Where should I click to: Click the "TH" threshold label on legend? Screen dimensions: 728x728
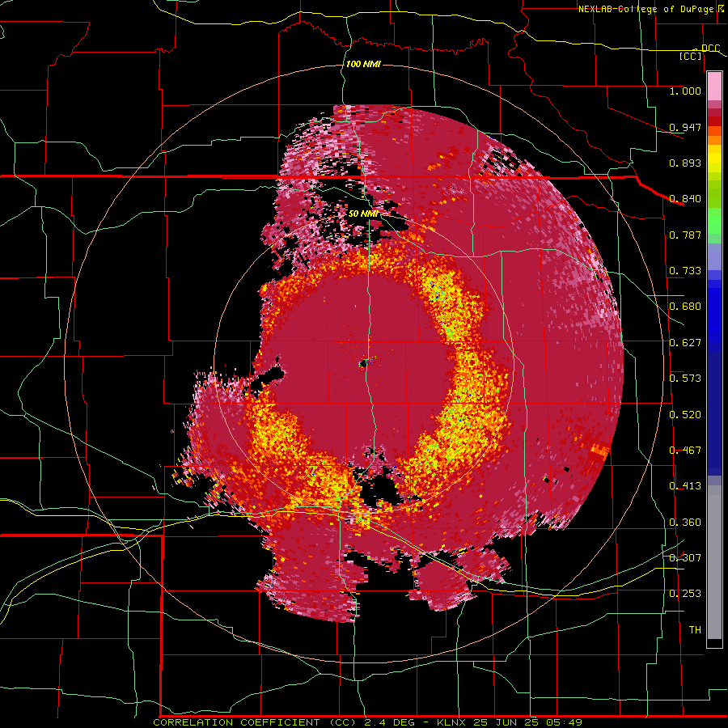pyautogui.click(x=695, y=630)
